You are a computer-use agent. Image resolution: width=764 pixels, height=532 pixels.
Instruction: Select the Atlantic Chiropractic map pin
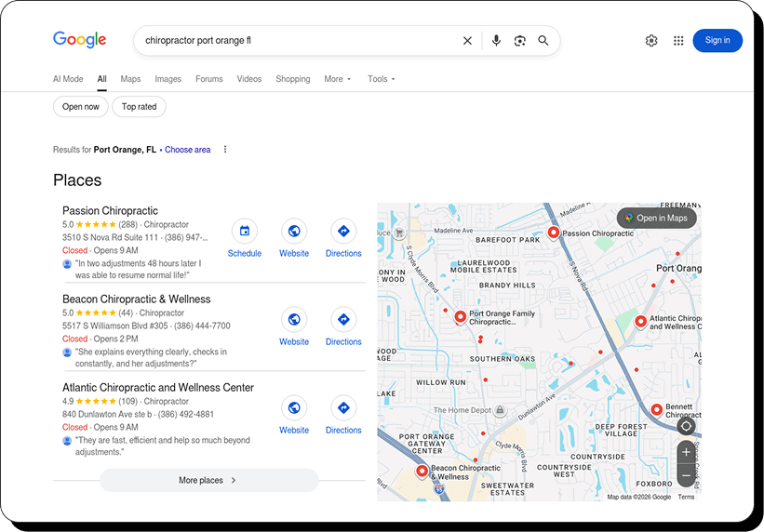(x=640, y=322)
